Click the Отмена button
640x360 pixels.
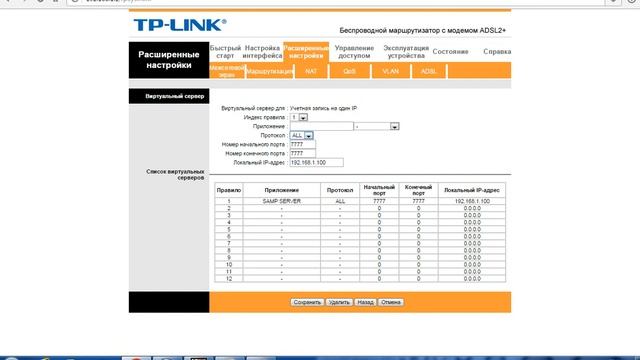click(x=391, y=302)
